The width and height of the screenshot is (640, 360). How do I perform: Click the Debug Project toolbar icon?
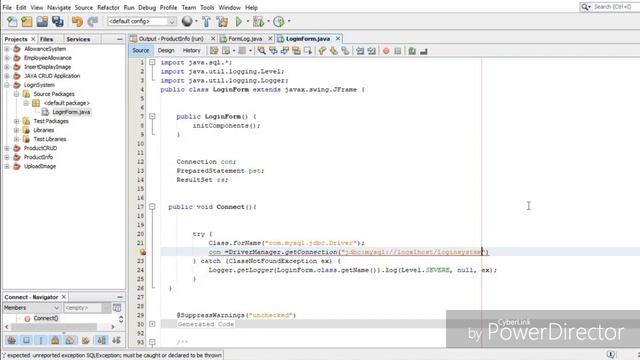[258, 22]
